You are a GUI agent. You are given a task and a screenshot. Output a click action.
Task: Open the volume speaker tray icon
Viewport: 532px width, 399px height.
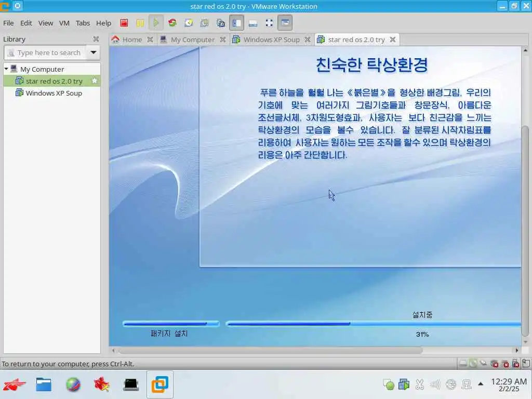[x=435, y=384]
